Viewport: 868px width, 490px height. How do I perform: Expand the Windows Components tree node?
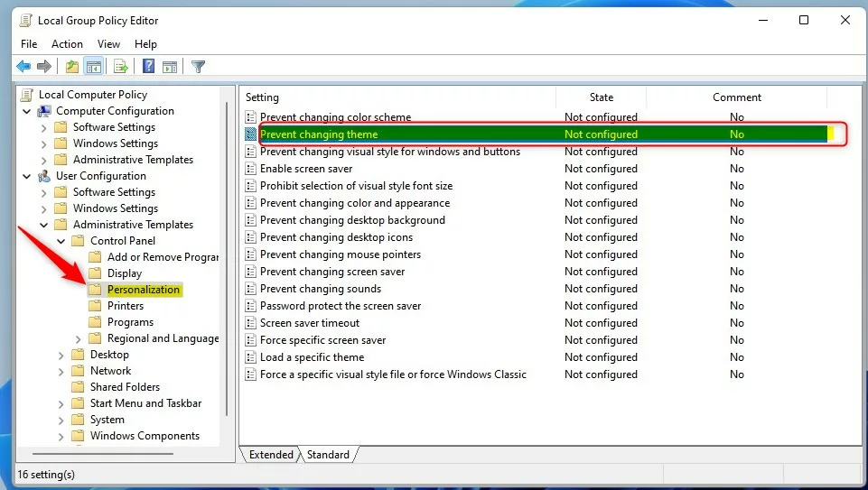(61, 437)
